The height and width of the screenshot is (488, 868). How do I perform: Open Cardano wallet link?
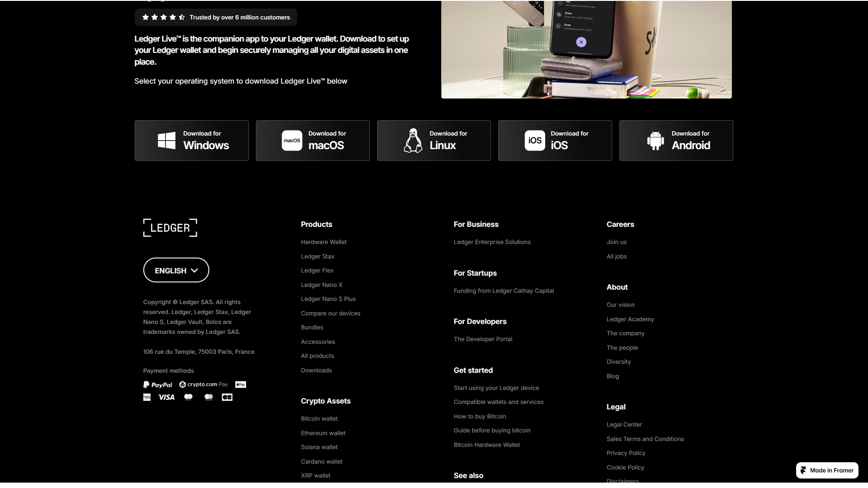pos(322,462)
